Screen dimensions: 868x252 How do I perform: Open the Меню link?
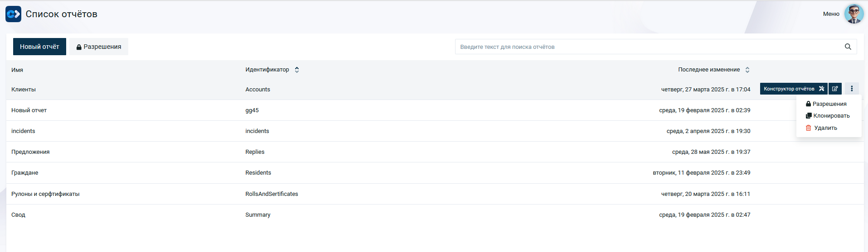[831, 14]
